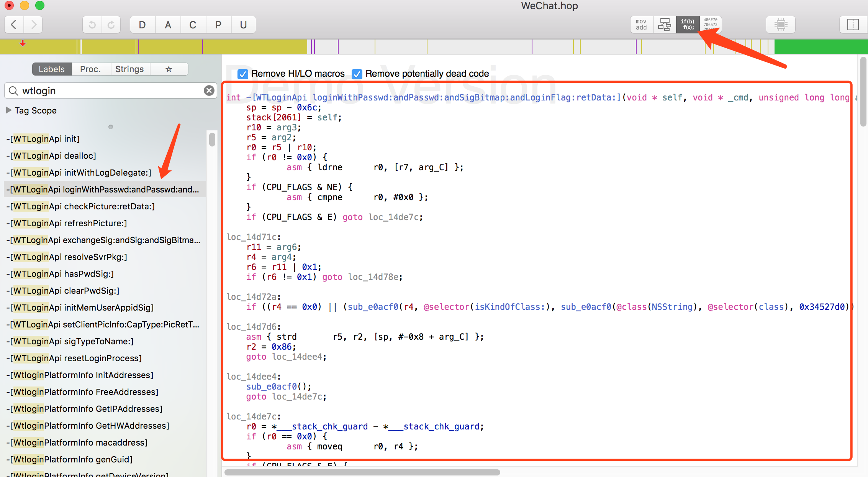Click the red cursor arrow marker

[23, 43]
